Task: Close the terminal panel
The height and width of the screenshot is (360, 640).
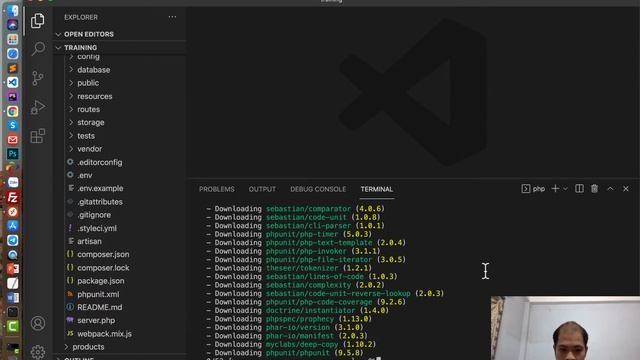Action: click(x=626, y=189)
